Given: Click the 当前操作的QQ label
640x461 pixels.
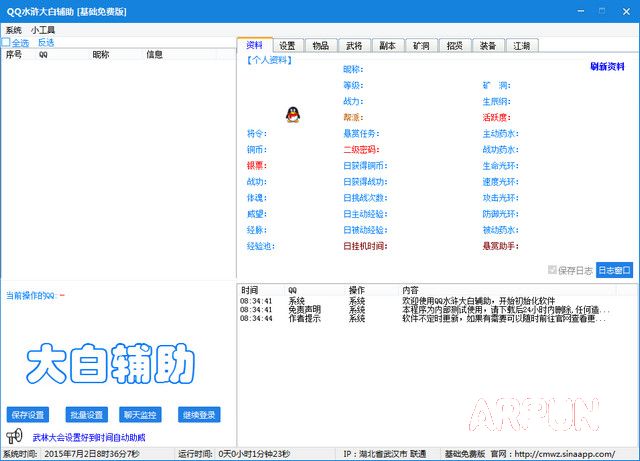Looking at the screenshot, I should click(x=31, y=296).
